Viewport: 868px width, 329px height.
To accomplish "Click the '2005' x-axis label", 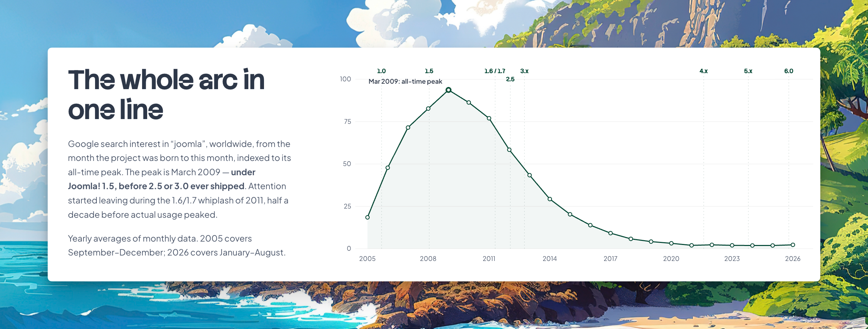I will 367,259.
